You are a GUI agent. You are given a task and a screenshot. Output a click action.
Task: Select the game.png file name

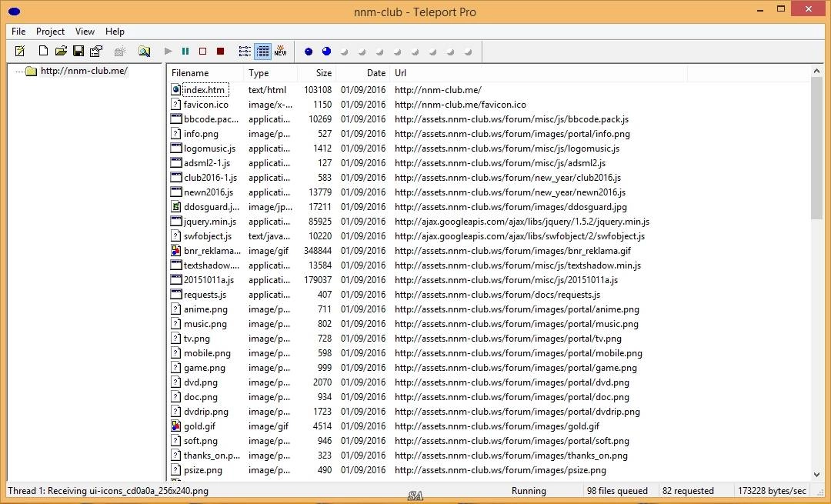[204, 368]
